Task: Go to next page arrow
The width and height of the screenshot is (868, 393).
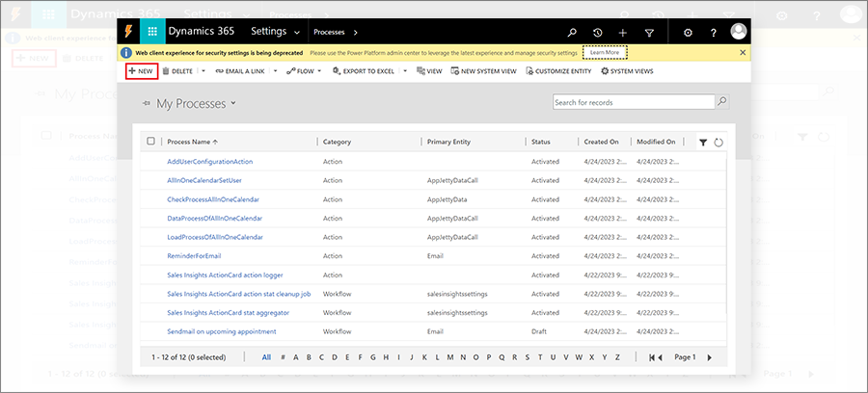Action: point(710,357)
